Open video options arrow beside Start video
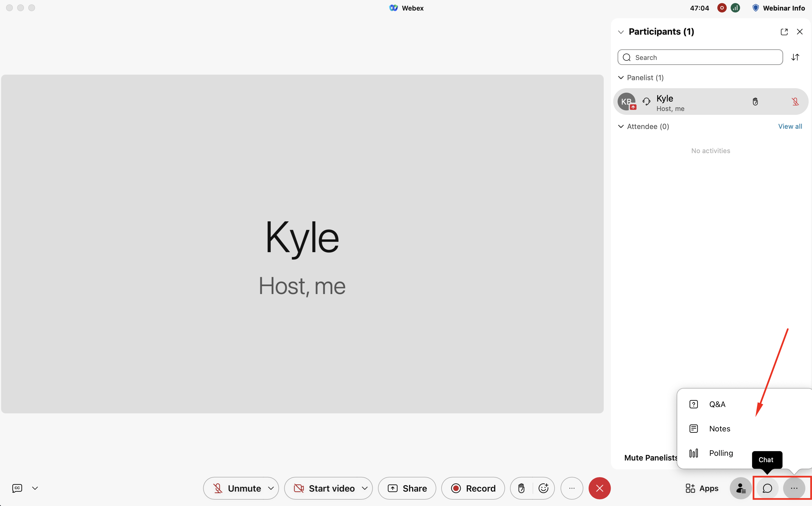This screenshot has height=506, width=812. tap(364, 488)
